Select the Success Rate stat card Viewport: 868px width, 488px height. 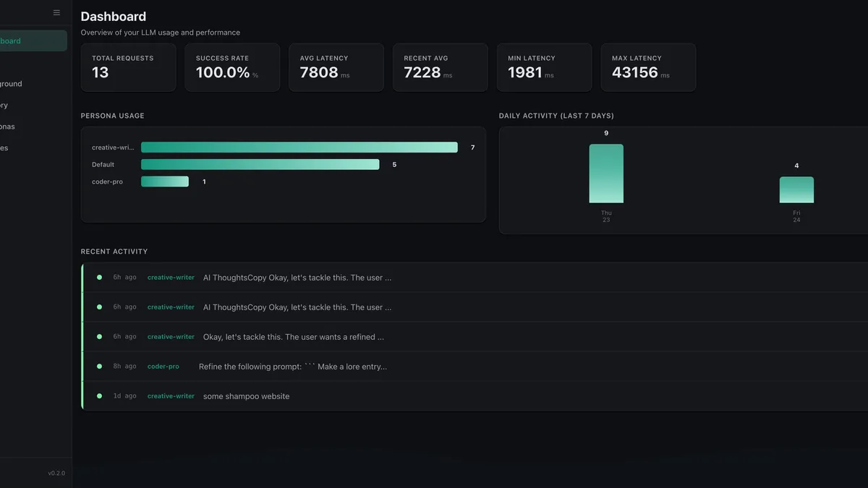tap(232, 67)
